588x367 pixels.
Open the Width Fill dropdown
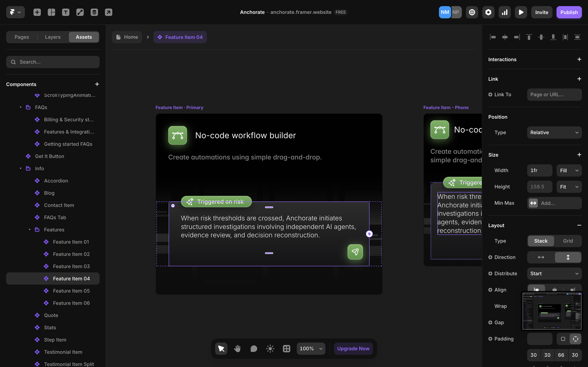(569, 170)
